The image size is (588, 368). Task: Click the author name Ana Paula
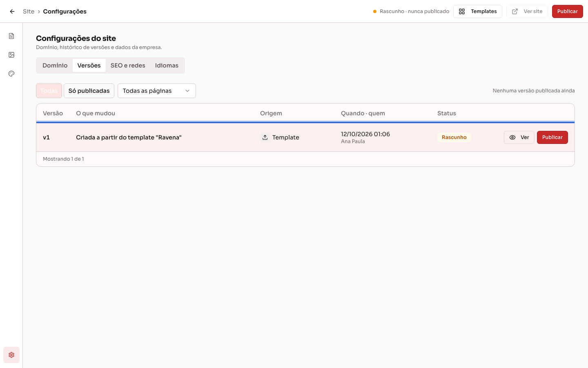[353, 141]
